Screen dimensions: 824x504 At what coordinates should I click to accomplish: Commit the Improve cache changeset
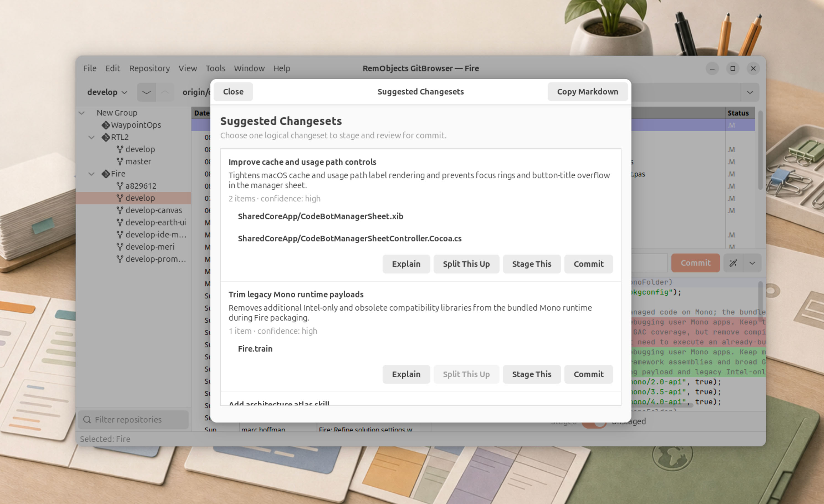tap(588, 264)
